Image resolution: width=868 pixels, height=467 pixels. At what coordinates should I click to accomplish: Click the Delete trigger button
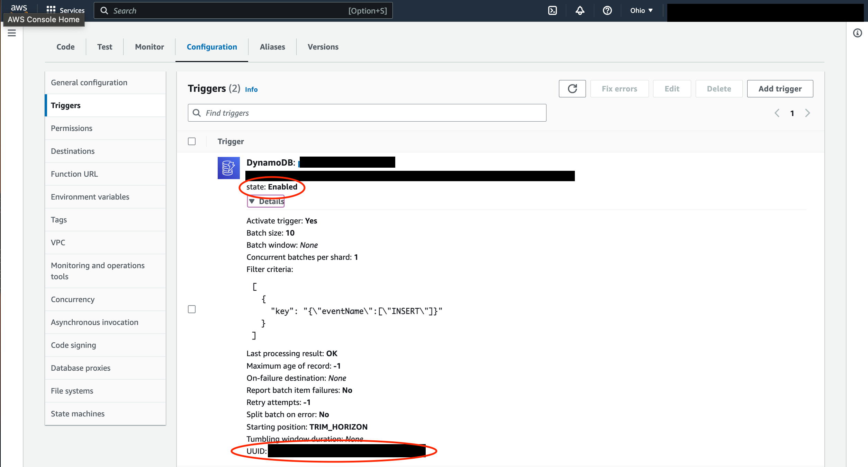click(719, 89)
